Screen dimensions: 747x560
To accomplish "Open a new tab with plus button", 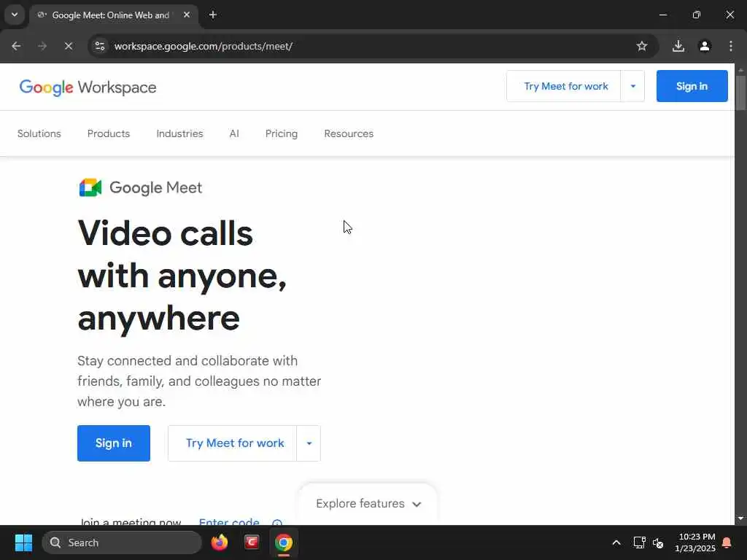I will (213, 15).
